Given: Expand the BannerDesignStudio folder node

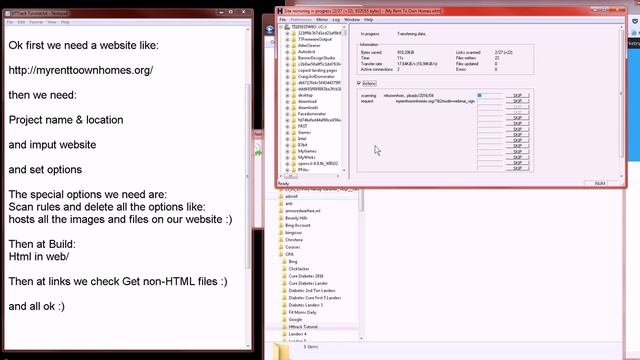Looking at the screenshot, I should coord(287,58).
